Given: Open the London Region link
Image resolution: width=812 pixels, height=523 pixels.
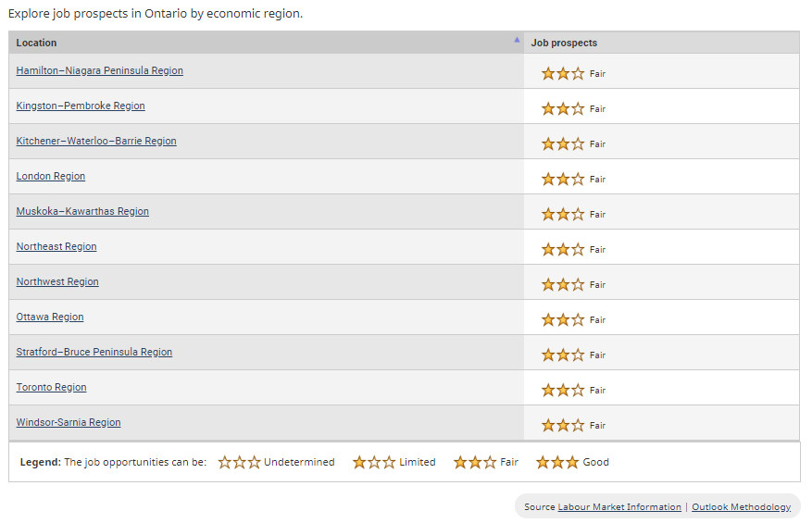Looking at the screenshot, I should pos(51,176).
